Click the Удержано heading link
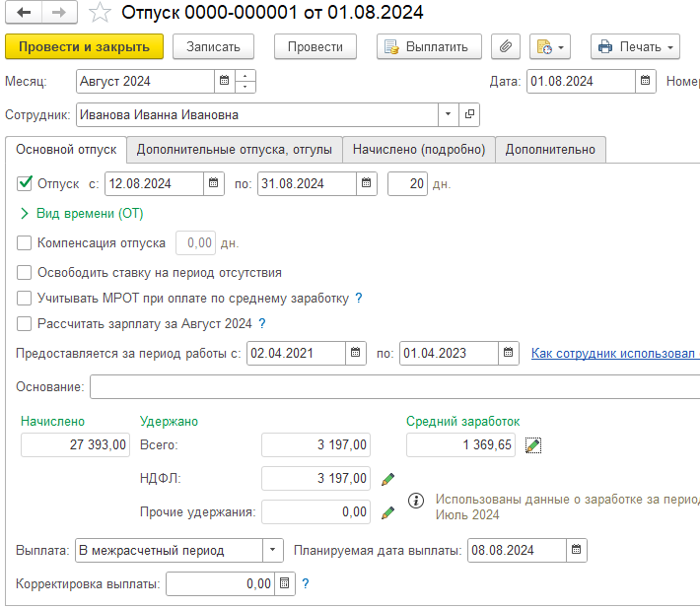This screenshot has width=700, height=608. (x=169, y=421)
